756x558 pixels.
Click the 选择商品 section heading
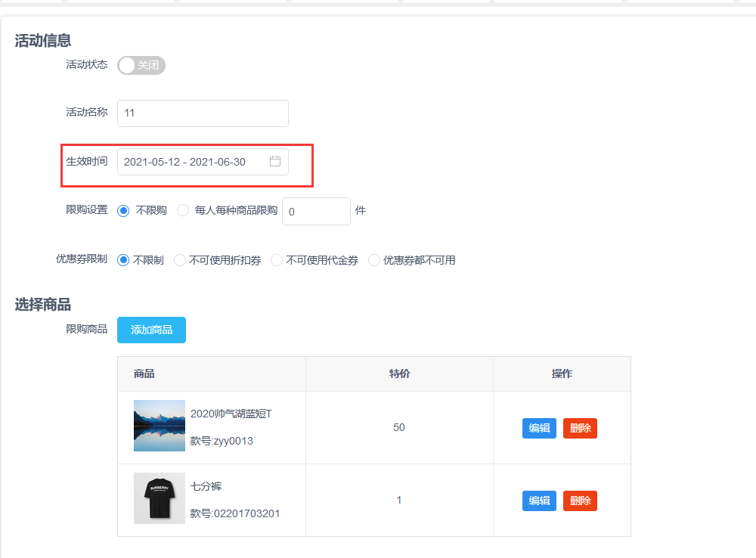(43, 305)
